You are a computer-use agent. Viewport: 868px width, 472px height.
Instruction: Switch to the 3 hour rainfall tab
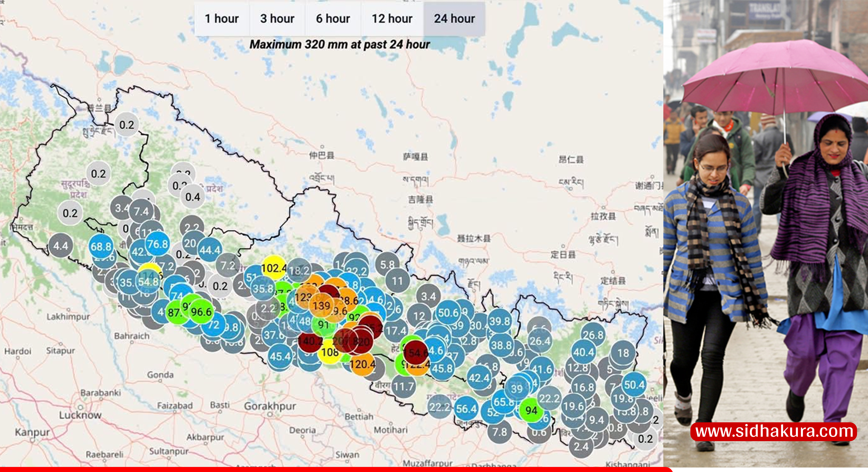tap(277, 19)
